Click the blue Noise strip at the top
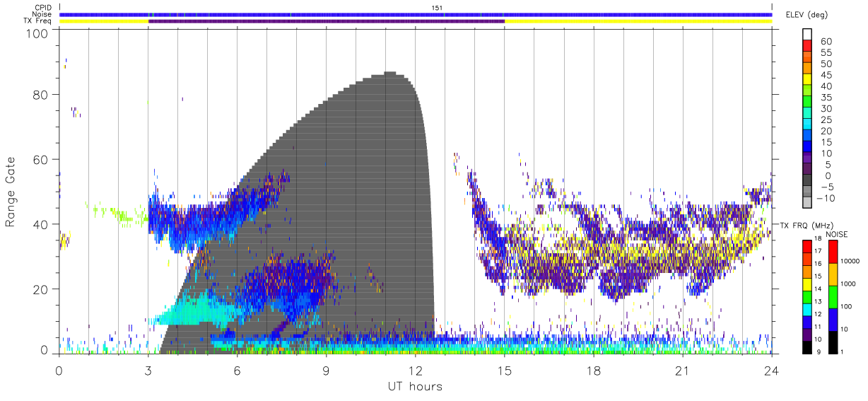The width and height of the screenshot is (868, 401). point(416,14)
